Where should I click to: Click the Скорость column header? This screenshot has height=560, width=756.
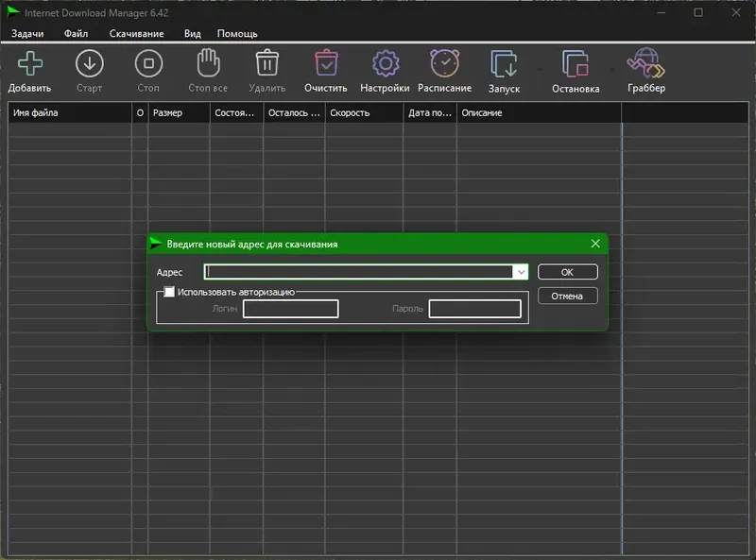(x=364, y=112)
